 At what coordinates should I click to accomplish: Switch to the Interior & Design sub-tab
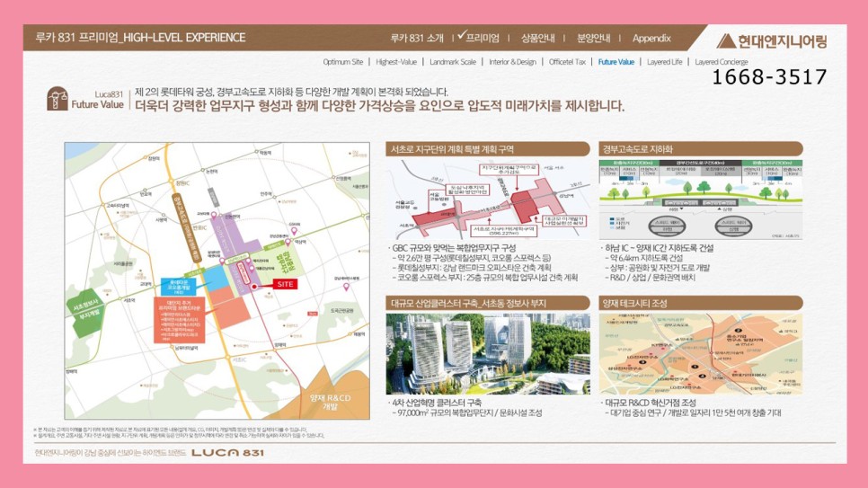point(512,62)
